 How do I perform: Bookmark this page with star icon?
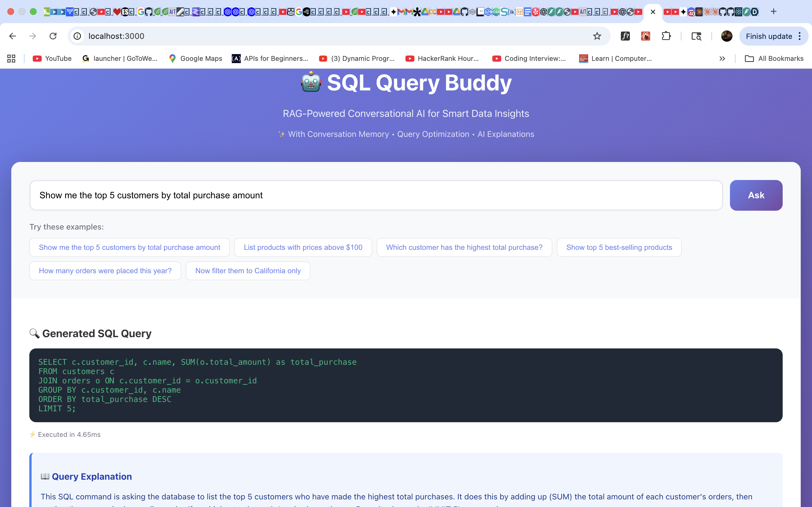(597, 36)
